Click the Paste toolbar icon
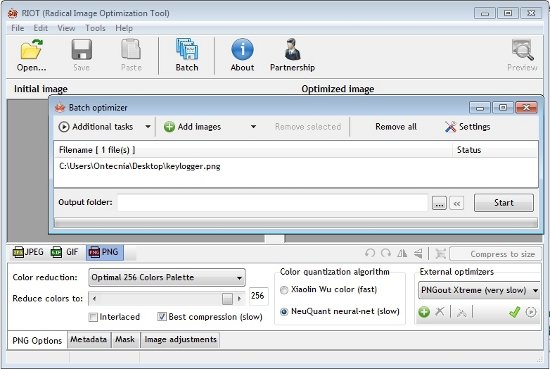550x369 pixels. [x=131, y=49]
